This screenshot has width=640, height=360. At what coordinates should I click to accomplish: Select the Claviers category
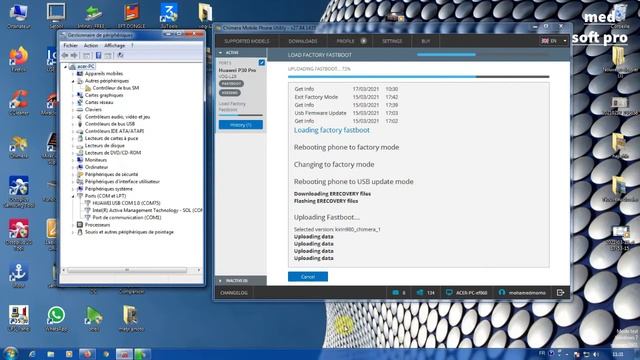[93, 109]
